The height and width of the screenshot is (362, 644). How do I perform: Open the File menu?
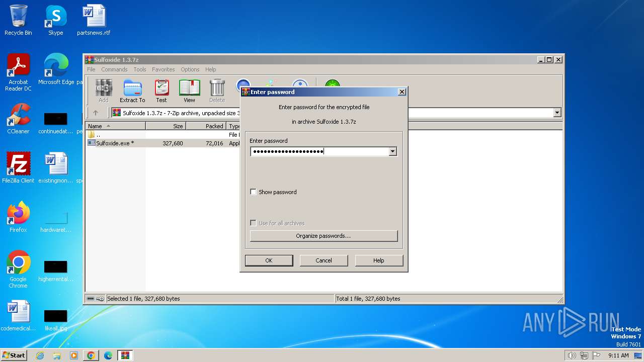click(x=91, y=69)
